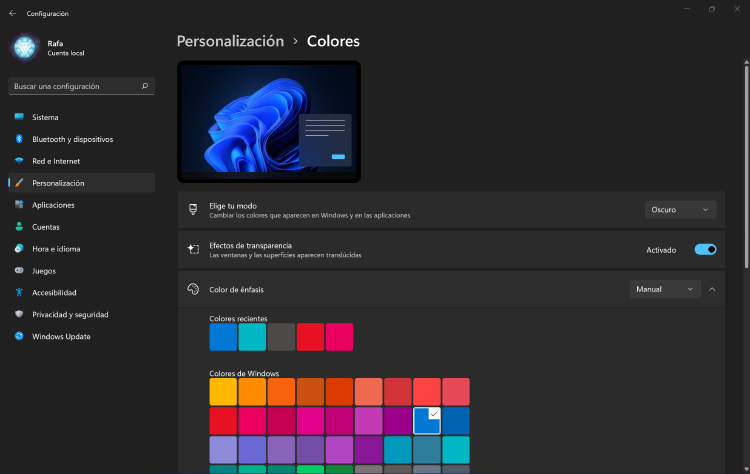Click the Elige tu modo brush icon
Screen dimensions: 750x474
tap(193, 209)
